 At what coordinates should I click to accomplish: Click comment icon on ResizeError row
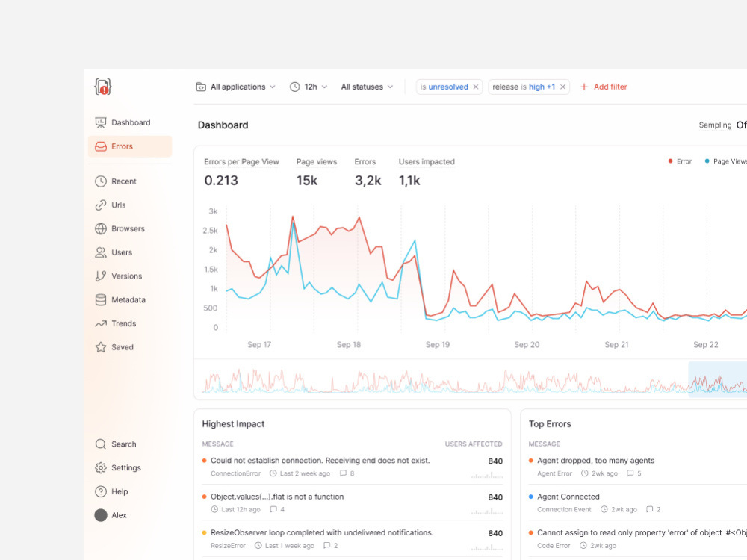point(327,546)
